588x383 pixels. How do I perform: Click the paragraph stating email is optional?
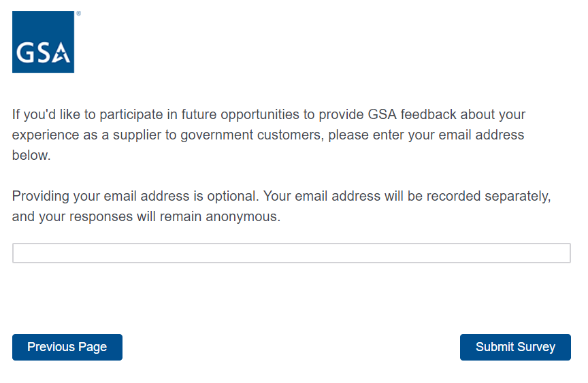pyautogui.click(x=281, y=207)
